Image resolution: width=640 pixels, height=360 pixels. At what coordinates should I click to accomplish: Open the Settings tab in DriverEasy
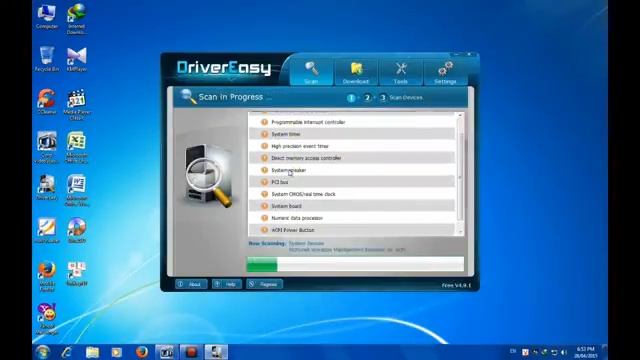tap(445, 72)
